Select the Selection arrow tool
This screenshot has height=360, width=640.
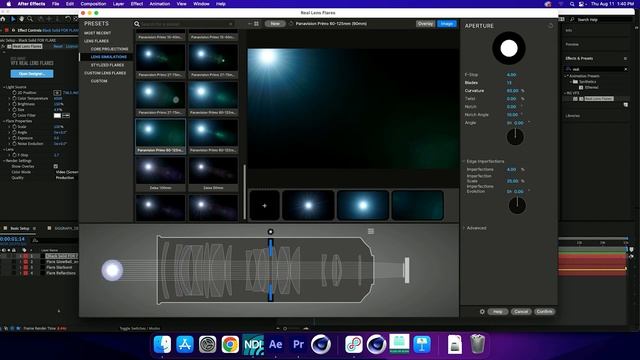[13, 19]
